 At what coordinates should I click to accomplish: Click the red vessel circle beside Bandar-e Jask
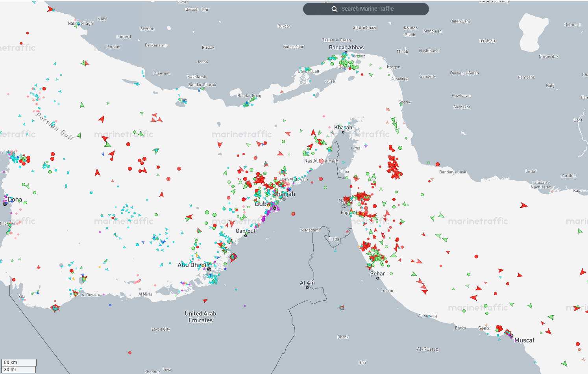438,164
